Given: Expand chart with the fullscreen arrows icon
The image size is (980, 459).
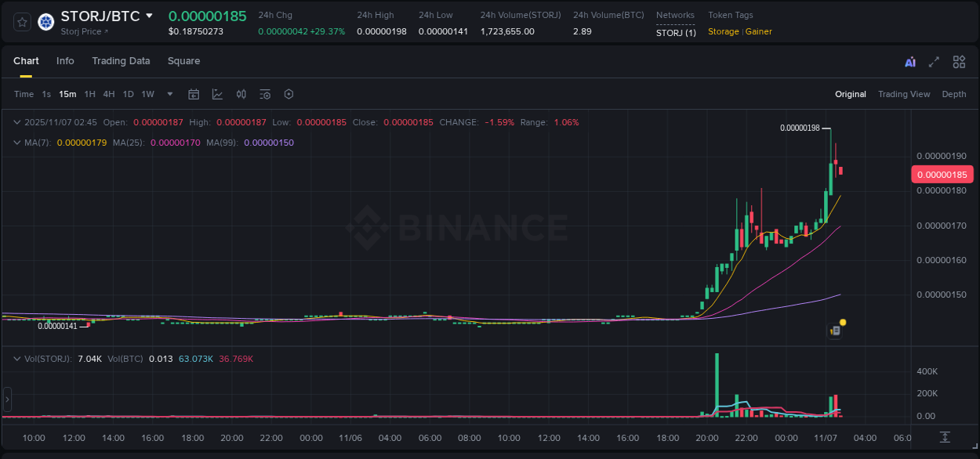Looking at the screenshot, I should pyautogui.click(x=934, y=61).
